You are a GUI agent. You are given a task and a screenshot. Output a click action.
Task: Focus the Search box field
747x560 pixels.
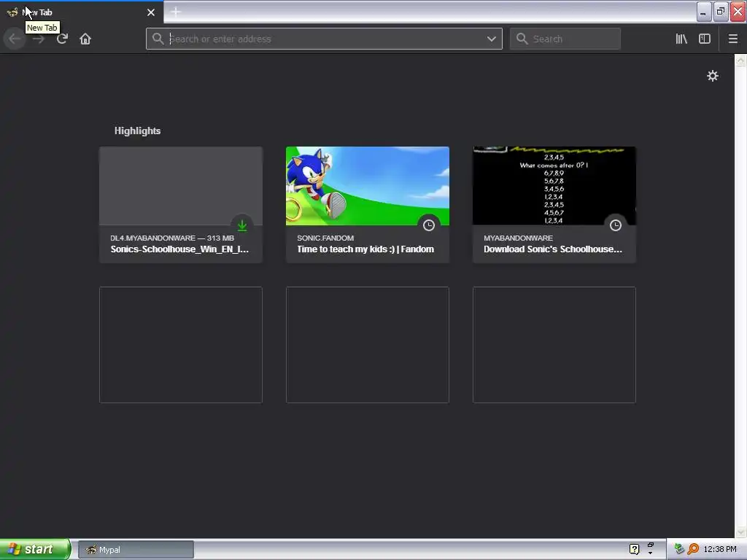tap(565, 39)
